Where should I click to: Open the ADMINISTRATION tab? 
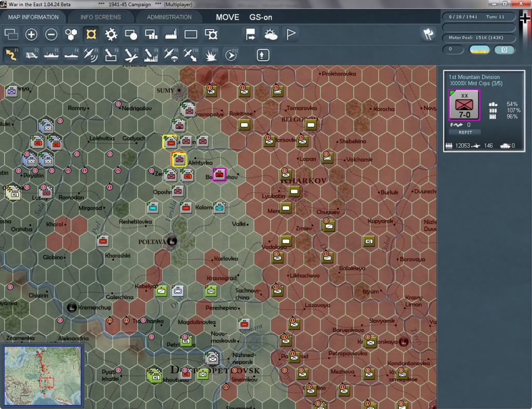click(169, 17)
